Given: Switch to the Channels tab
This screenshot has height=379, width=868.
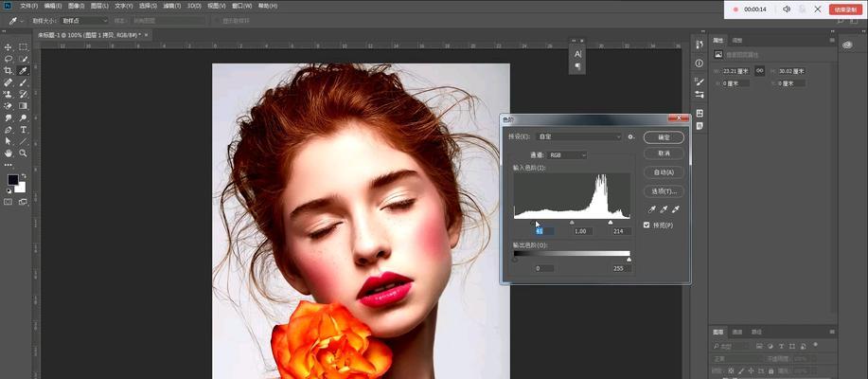Looking at the screenshot, I should pyautogui.click(x=737, y=332).
